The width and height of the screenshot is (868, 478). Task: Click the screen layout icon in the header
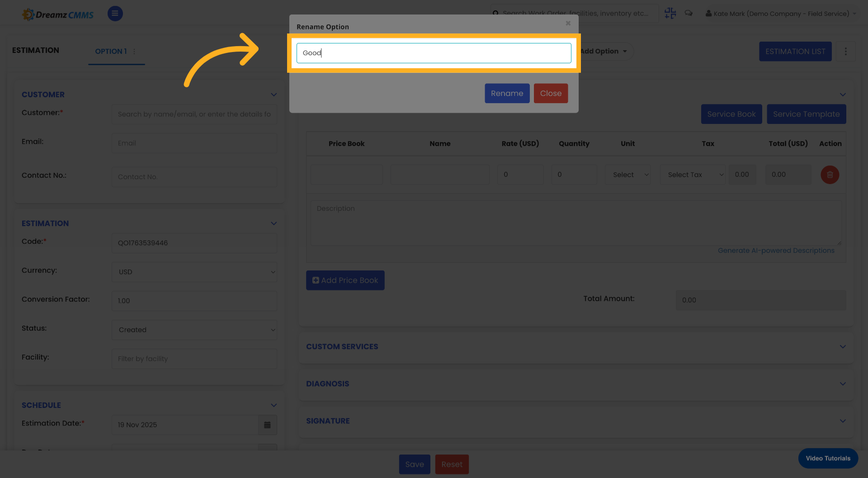[670, 13]
